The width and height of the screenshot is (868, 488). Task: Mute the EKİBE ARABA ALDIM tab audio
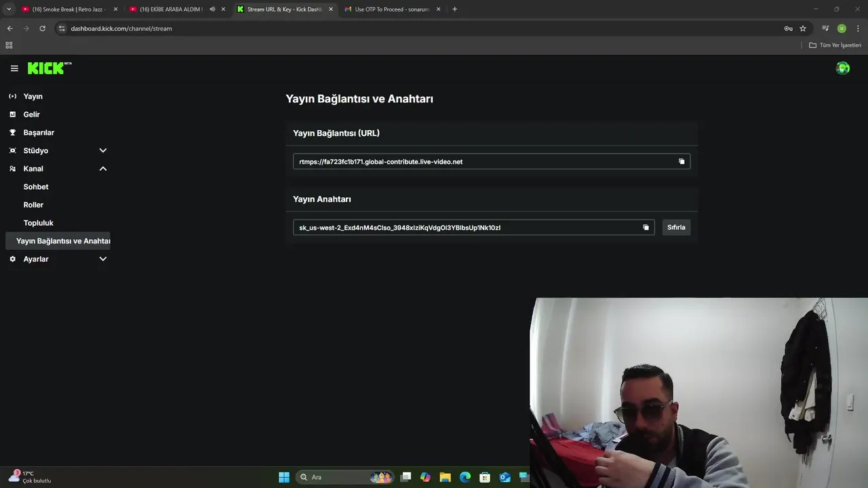pos(212,9)
